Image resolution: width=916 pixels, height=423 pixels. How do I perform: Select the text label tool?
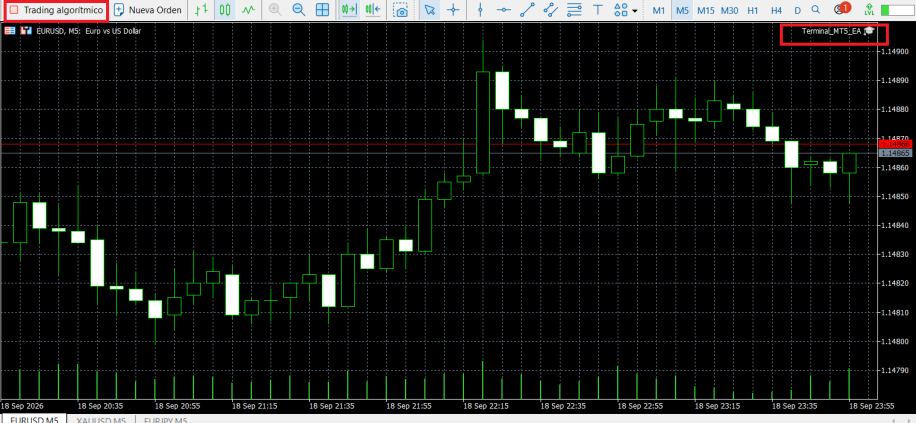(x=598, y=10)
